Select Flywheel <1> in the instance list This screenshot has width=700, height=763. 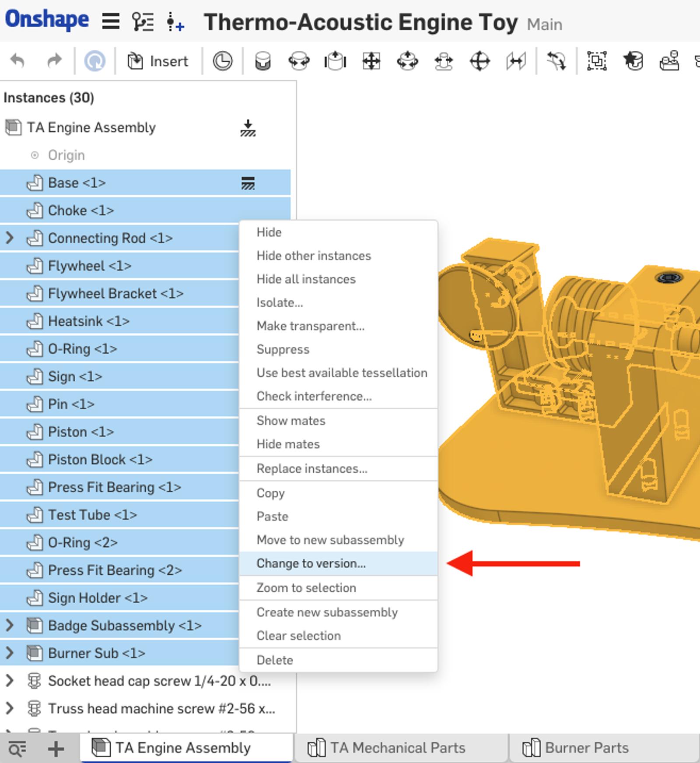click(89, 266)
